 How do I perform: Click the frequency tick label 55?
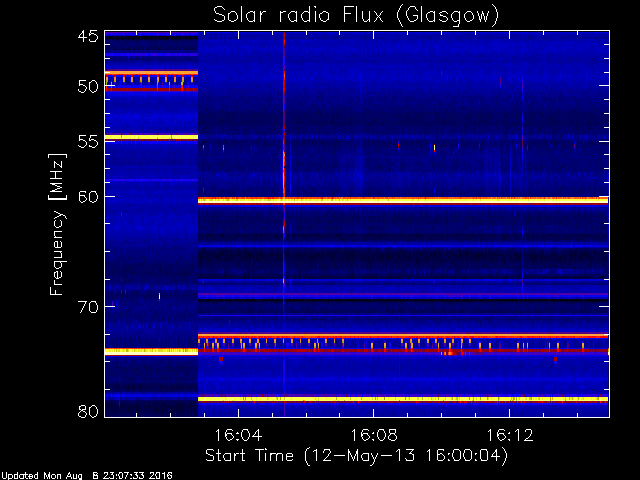(x=88, y=142)
